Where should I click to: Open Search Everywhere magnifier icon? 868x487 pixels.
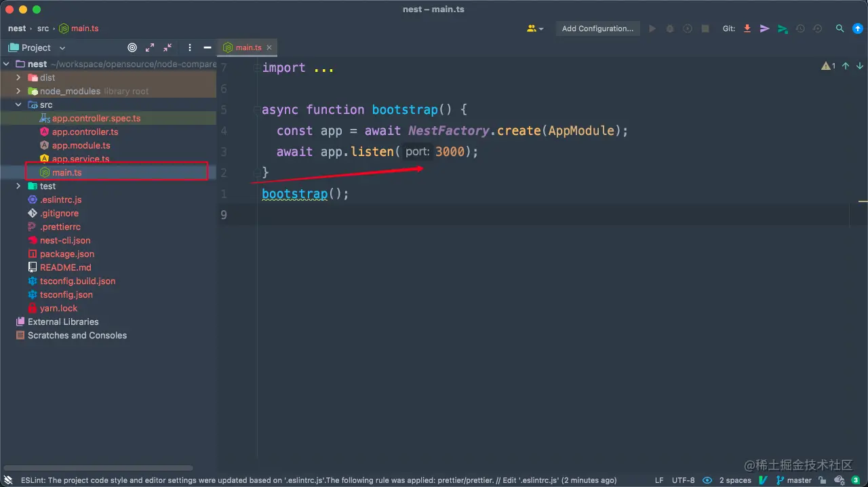point(840,28)
